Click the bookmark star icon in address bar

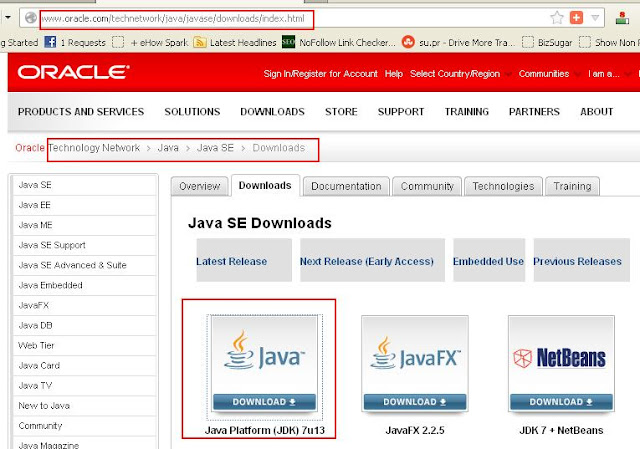point(557,18)
